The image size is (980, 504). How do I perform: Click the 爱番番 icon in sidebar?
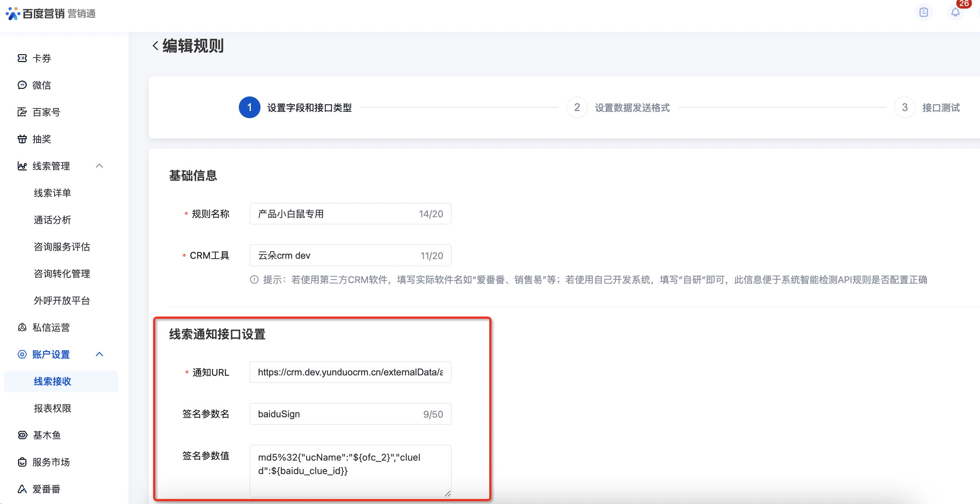(22, 489)
